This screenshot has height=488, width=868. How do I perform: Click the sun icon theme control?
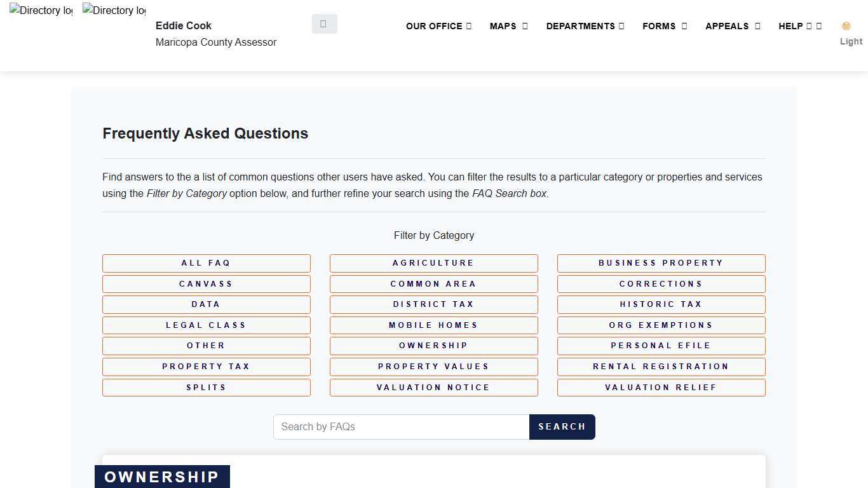coord(846,26)
